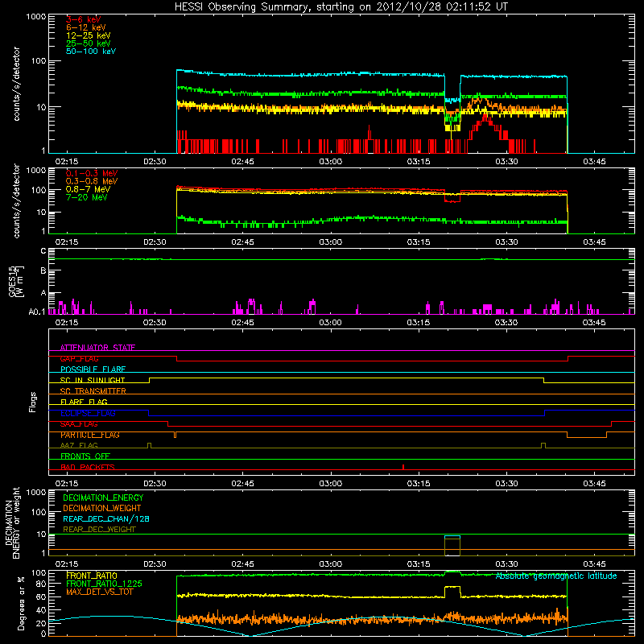The image size is (644, 644).
Task: Click the vertical Flags axis title
Action: [33, 402]
